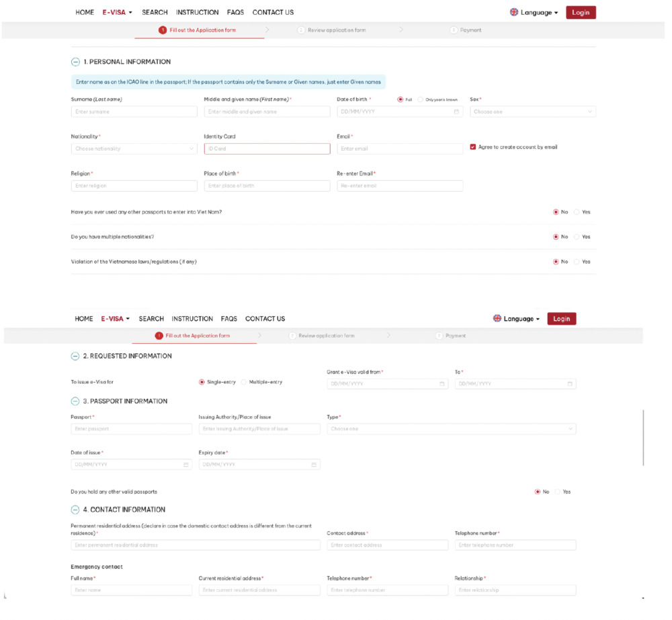This screenshot has width=672, height=620.
Task: Select Yes for multiple nationalities question
Action: click(x=575, y=237)
